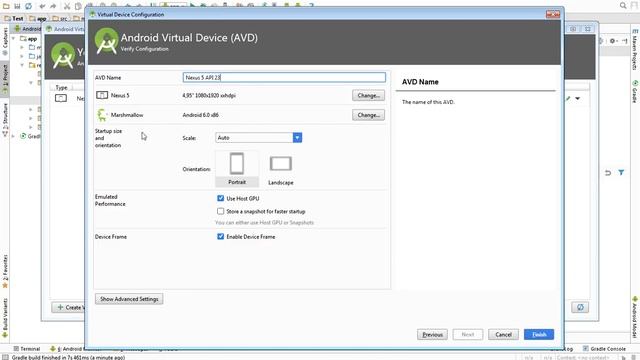Viewport: 640px width, 360px height.
Task: Click the Type column header in AVD Manager
Action: pyautogui.click(x=61, y=87)
